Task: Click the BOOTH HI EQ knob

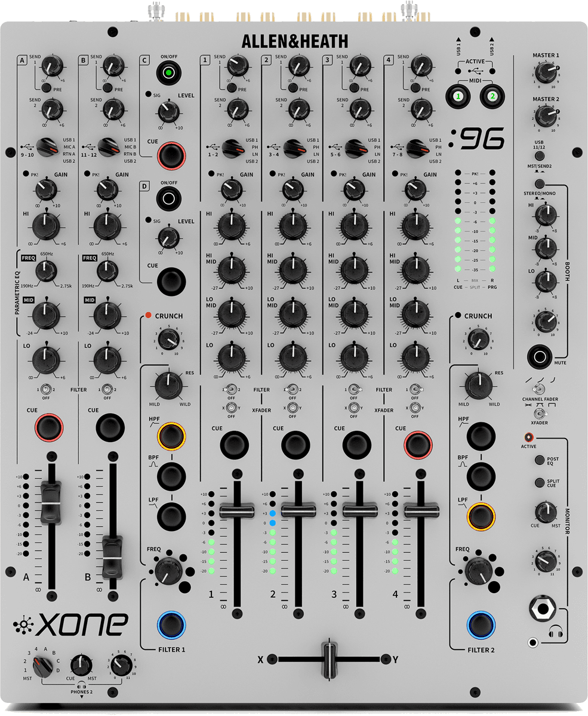Action: (x=545, y=214)
